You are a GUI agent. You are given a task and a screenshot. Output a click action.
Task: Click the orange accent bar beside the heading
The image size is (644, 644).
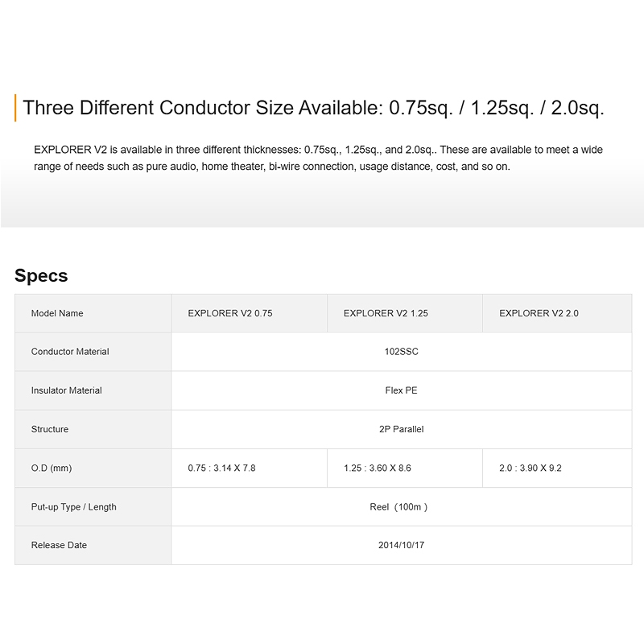tap(16, 108)
